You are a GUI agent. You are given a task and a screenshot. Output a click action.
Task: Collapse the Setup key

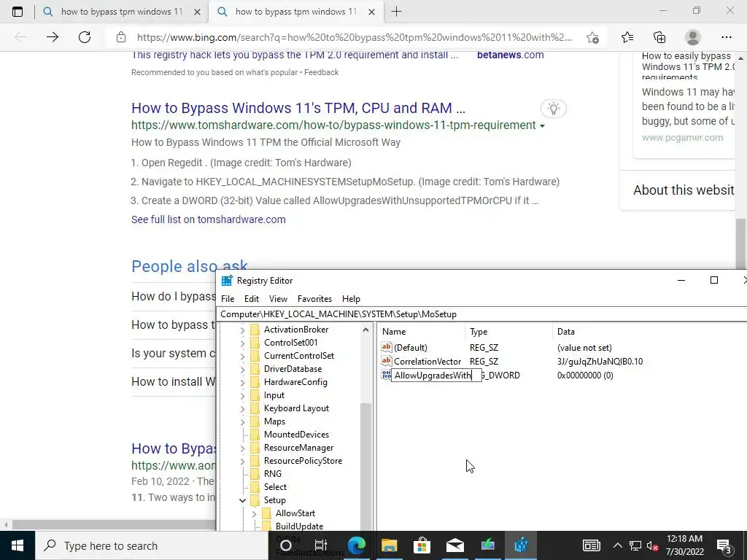pos(242,500)
